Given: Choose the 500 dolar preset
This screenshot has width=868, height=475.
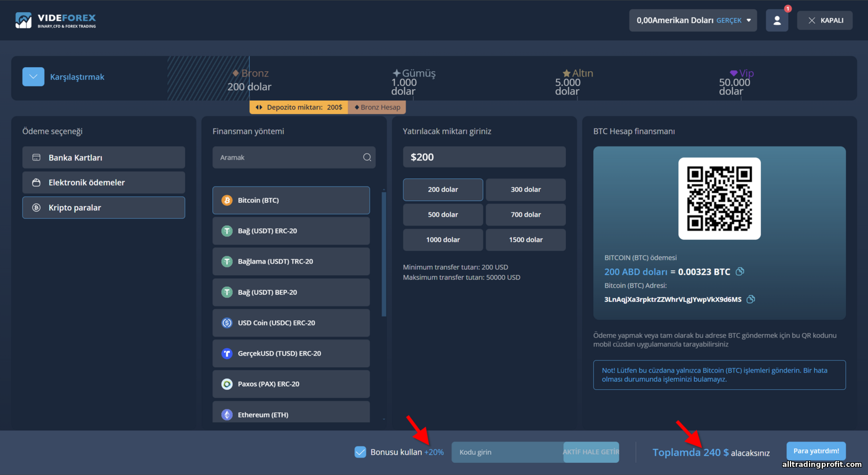Looking at the screenshot, I should 443,214.
